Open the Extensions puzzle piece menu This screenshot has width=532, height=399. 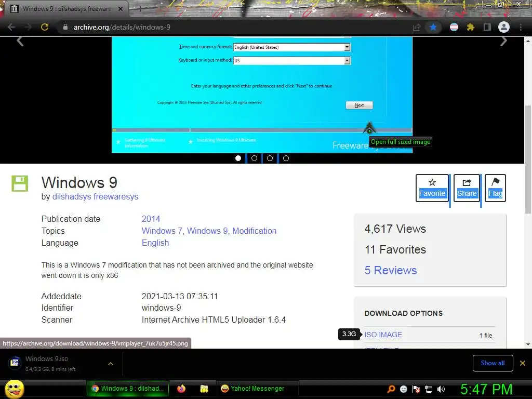point(470,27)
